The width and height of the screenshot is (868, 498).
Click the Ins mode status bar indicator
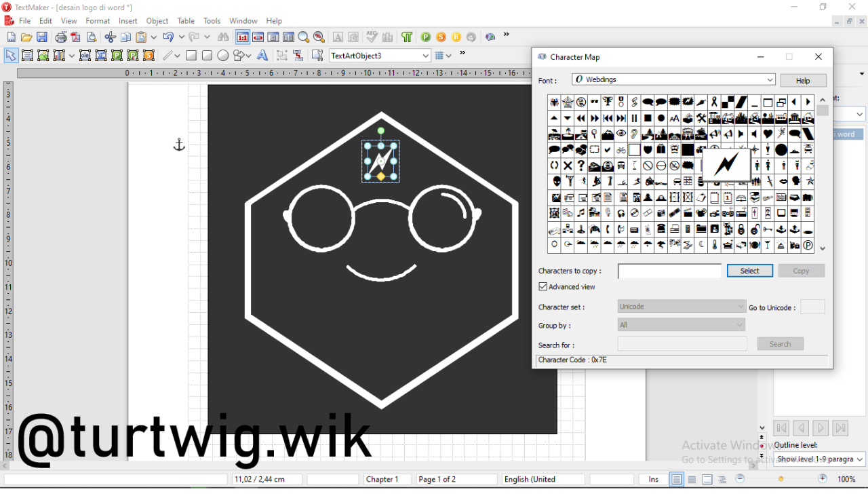click(653, 479)
